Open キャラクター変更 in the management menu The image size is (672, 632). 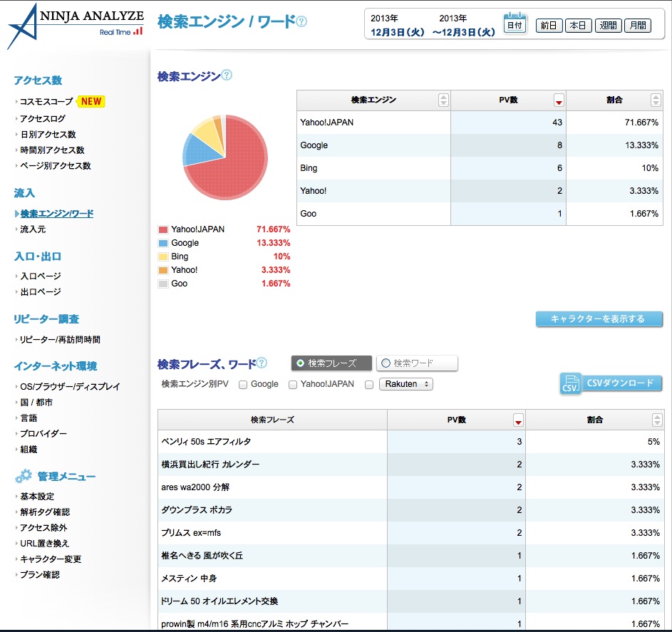coord(50,559)
